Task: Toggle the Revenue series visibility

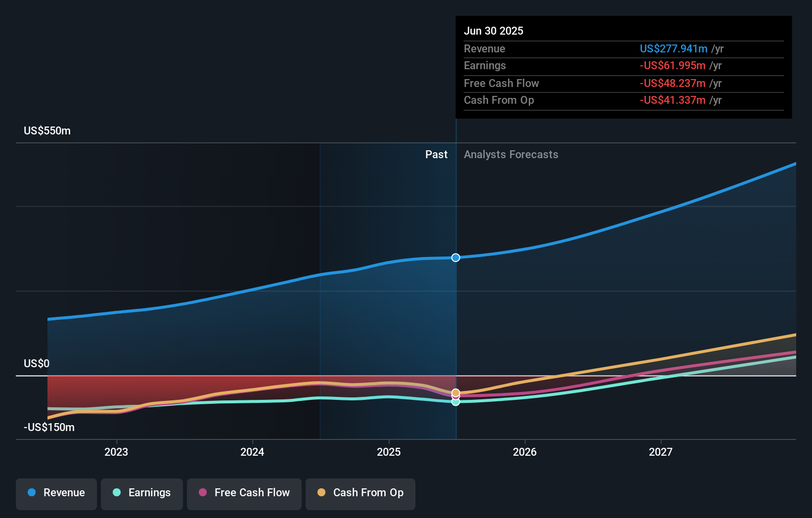Action: [56, 494]
